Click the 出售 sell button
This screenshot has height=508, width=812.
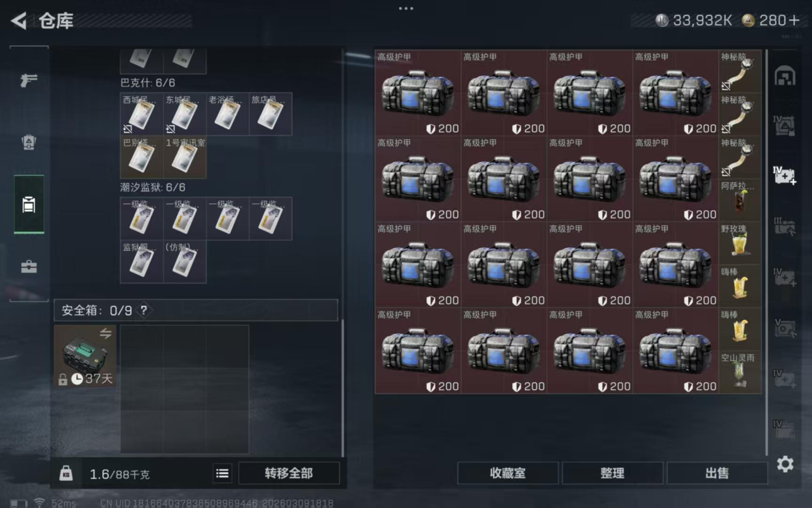tap(717, 473)
